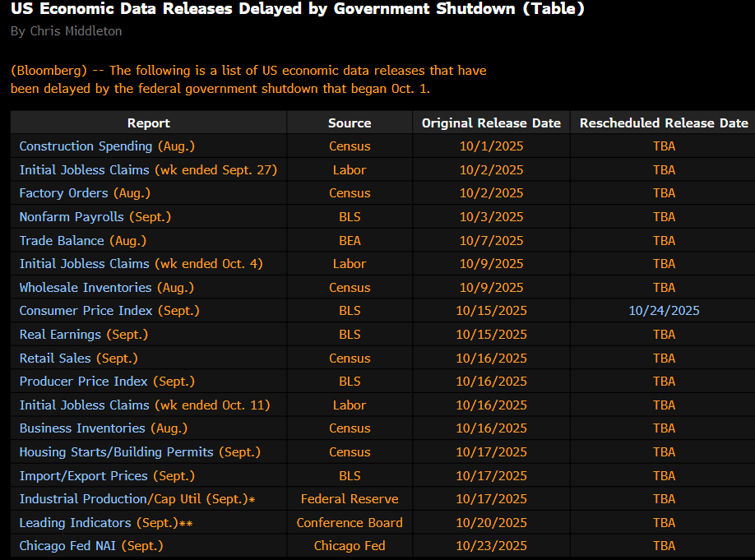Image resolution: width=755 pixels, height=560 pixels.
Task: Open the 10/24/2025 rescheduled date link
Action: click(664, 311)
